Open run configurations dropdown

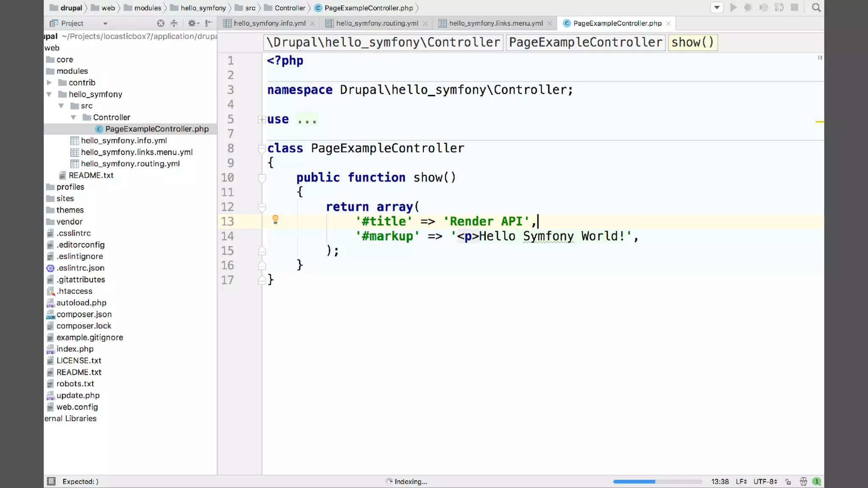(717, 8)
